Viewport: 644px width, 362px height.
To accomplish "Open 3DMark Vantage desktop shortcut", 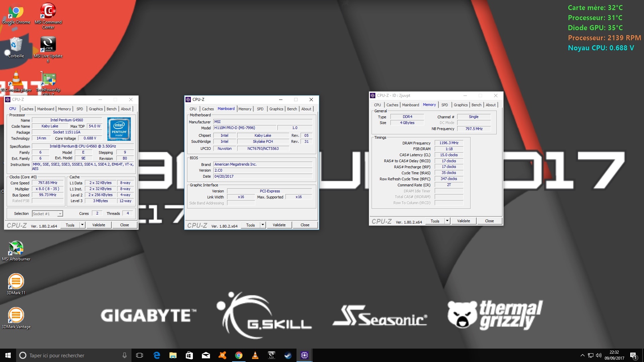I will click(16, 318).
